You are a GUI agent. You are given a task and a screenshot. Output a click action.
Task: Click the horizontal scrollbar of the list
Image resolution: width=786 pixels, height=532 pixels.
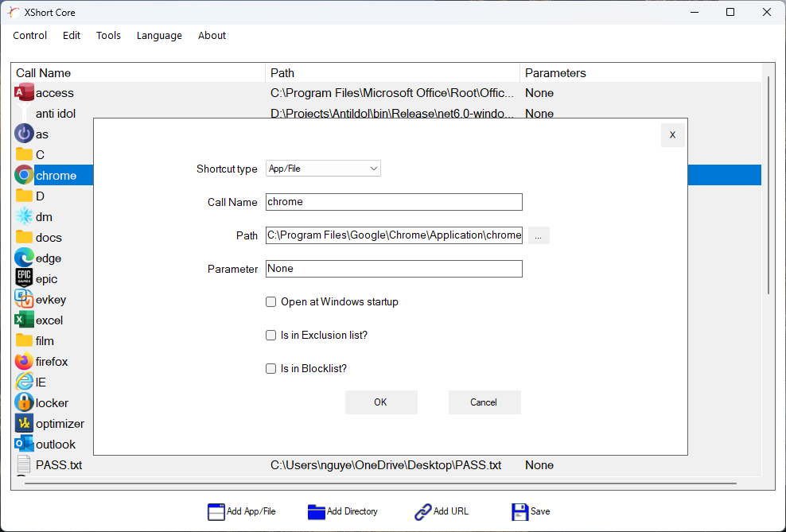click(x=381, y=483)
